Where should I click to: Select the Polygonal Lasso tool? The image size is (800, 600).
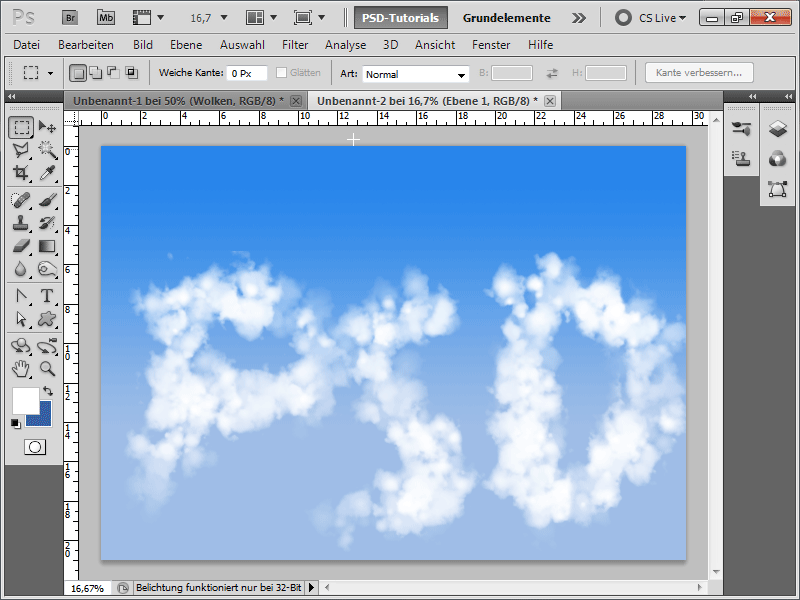click(x=21, y=151)
